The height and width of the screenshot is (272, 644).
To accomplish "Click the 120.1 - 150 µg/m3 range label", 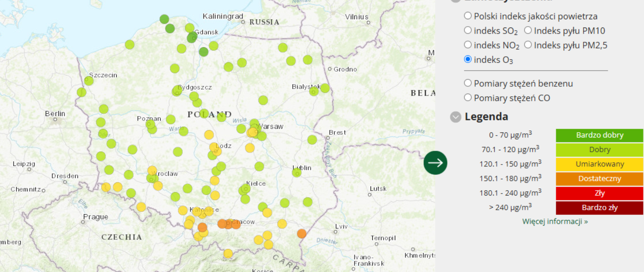I will [510, 164].
